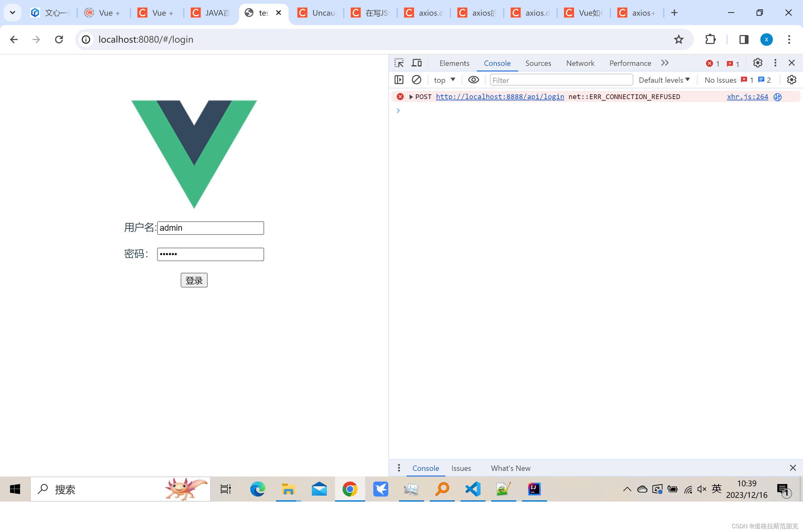Select the inspect element picker icon
Viewport: 803px width, 532px height.
399,63
